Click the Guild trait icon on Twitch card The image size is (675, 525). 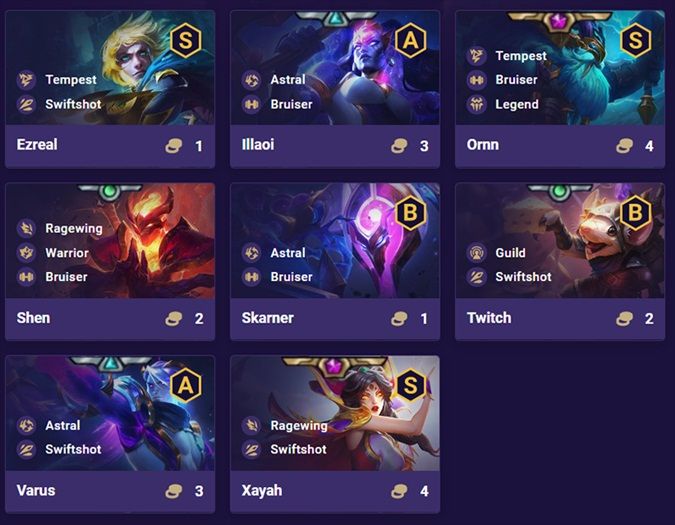(476, 253)
